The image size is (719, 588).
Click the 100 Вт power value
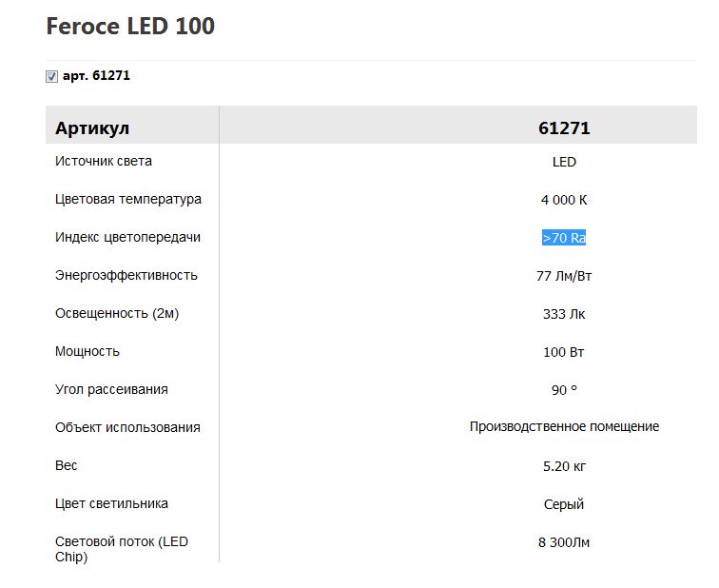coord(564,352)
